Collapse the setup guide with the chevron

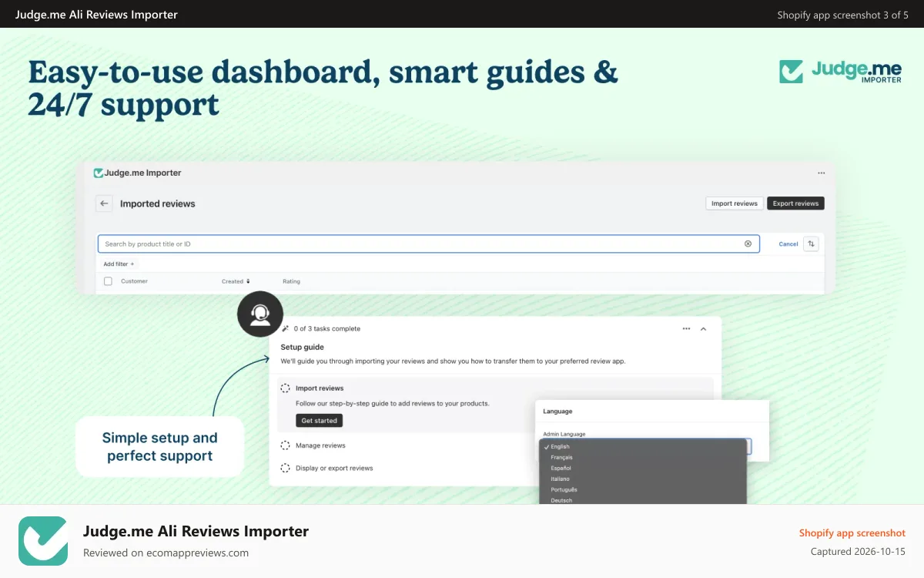click(703, 329)
